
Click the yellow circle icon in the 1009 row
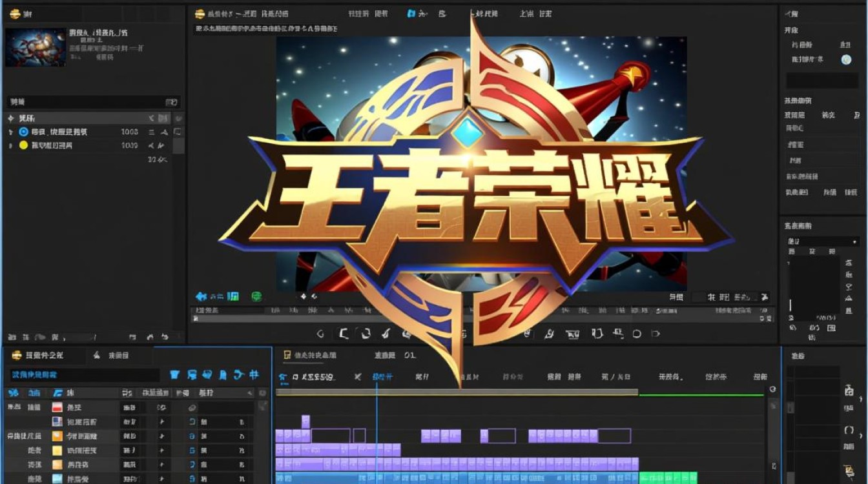click(24, 146)
